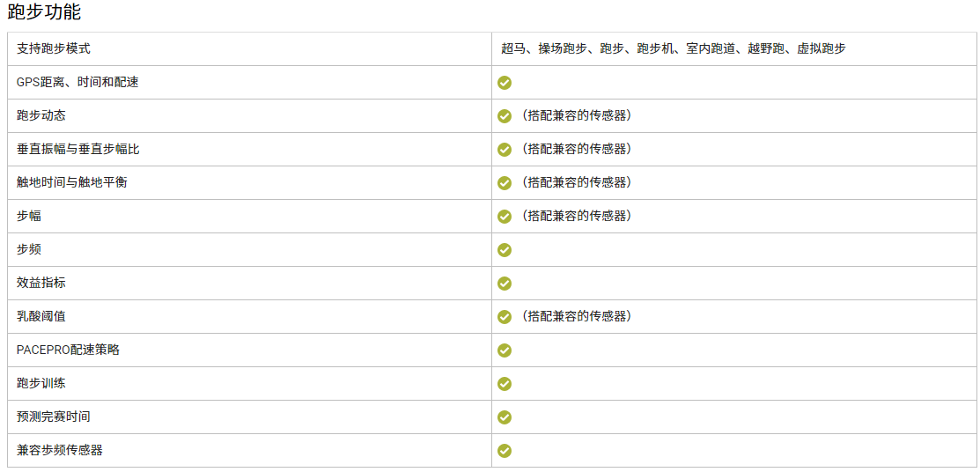Click the checkmark icon for 预测完赛时间

point(505,417)
